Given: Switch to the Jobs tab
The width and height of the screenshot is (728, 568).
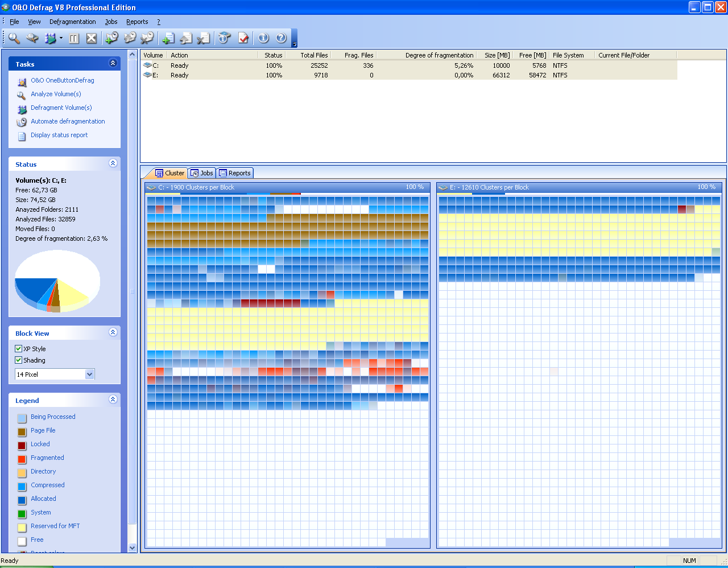Looking at the screenshot, I should pos(202,173).
